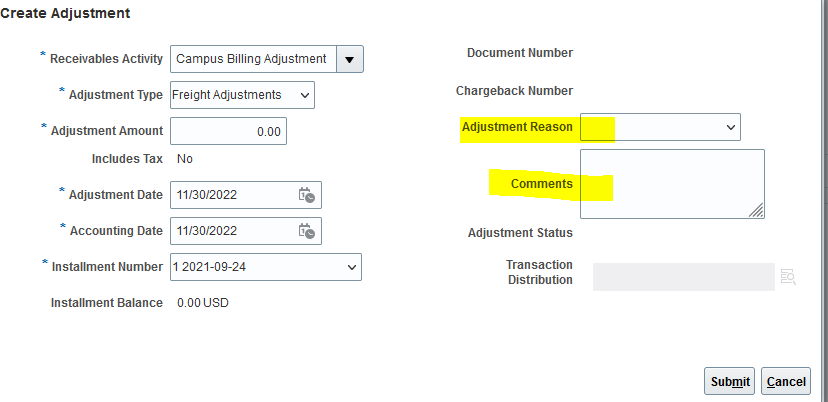Click the Receivables Activity text box

pos(252,59)
